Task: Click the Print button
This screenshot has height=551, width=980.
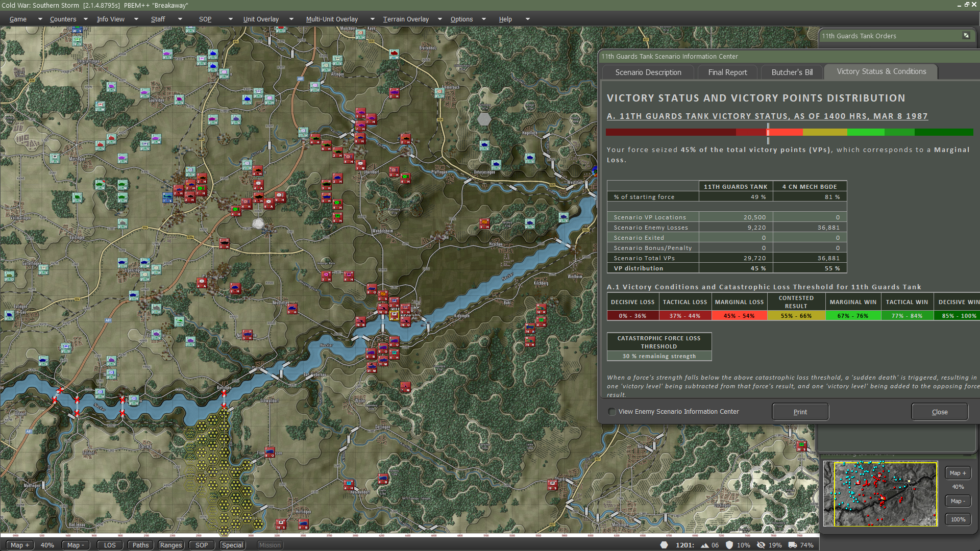Action: click(x=800, y=412)
